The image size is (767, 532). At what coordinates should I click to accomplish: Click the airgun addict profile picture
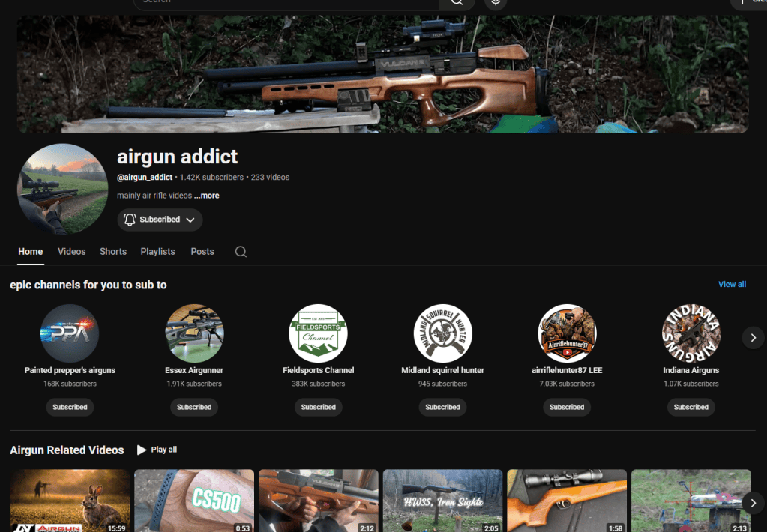63,189
